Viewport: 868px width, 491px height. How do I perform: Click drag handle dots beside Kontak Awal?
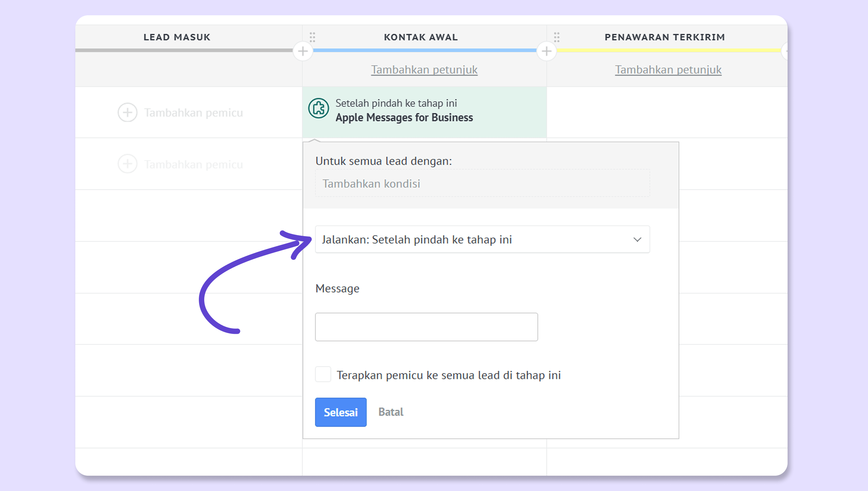pos(312,37)
